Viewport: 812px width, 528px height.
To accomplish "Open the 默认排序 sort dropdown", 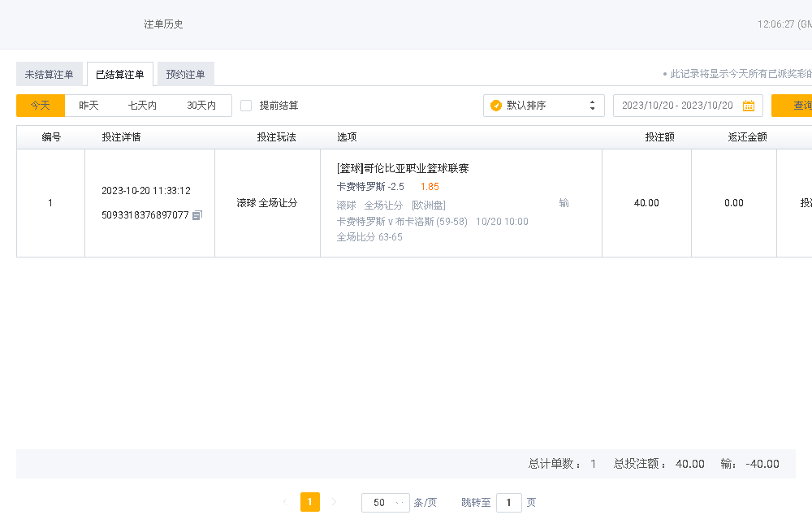I will (x=544, y=106).
